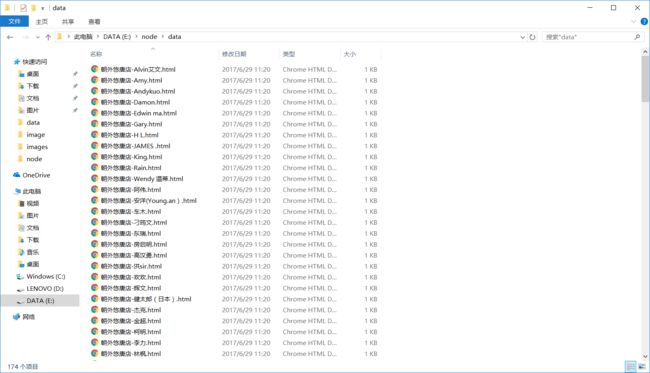Viewport: 650px width, 373px height.
Task: Select DATA (E:) in navigation pane
Action: [x=40, y=300]
